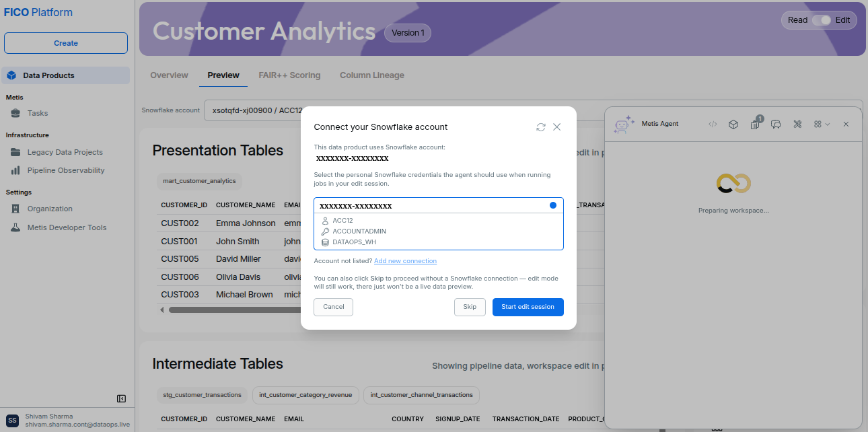868x432 pixels.
Task: Select the xxxxxxx-xxxxxxxxx credential radio option
Action: pyautogui.click(x=553, y=205)
